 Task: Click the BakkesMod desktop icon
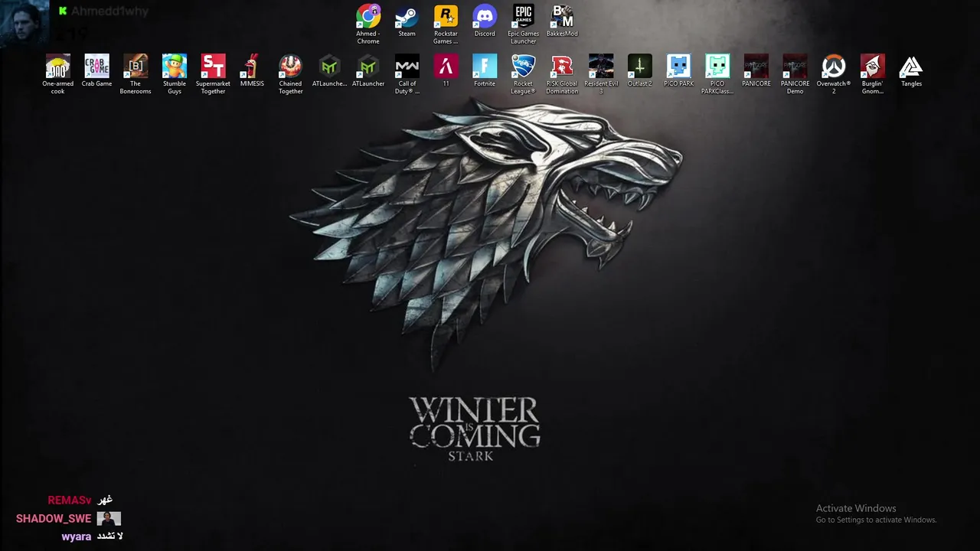562,21
